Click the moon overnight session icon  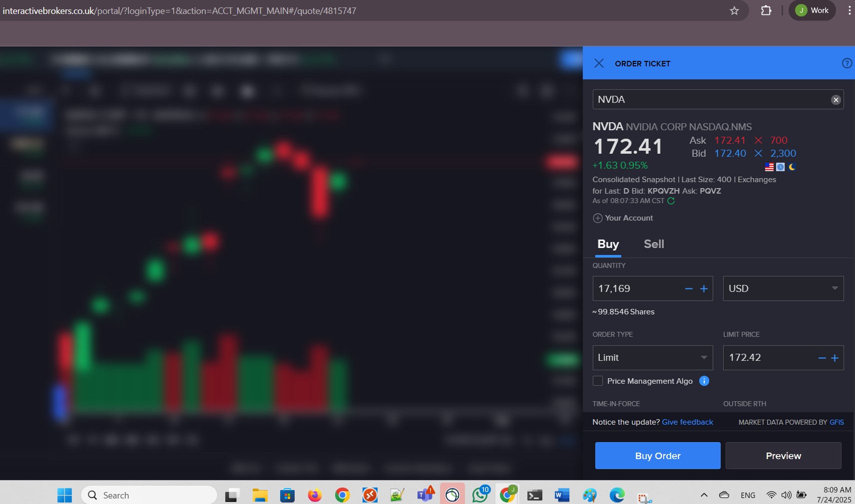click(x=792, y=167)
